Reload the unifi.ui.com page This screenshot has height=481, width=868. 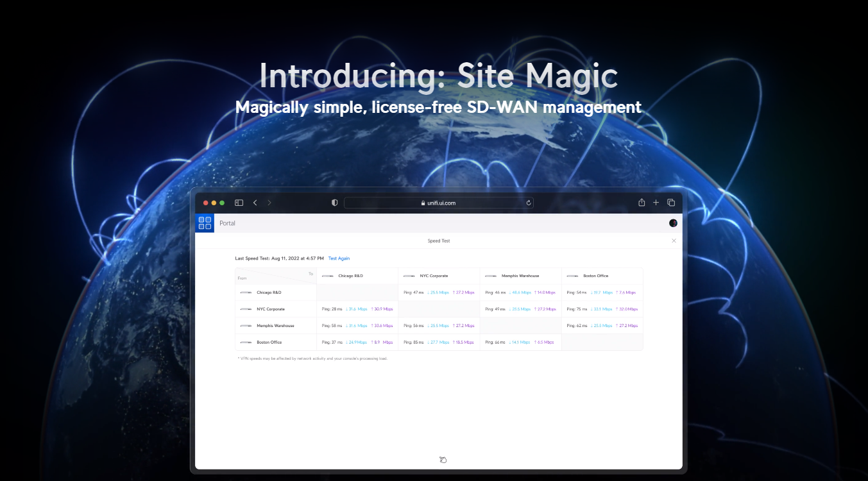(528, 202)
